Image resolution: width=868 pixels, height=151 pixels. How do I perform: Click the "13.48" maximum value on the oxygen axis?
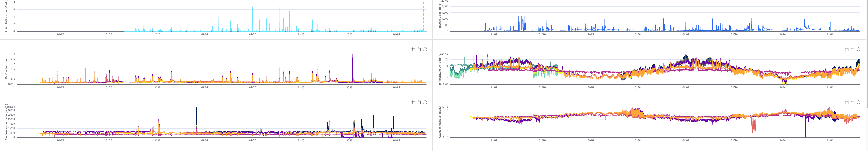(445, 107)
